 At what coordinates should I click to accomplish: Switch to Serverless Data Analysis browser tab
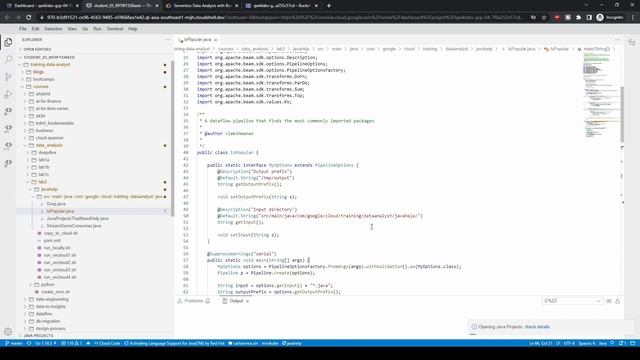click(202, 6)
